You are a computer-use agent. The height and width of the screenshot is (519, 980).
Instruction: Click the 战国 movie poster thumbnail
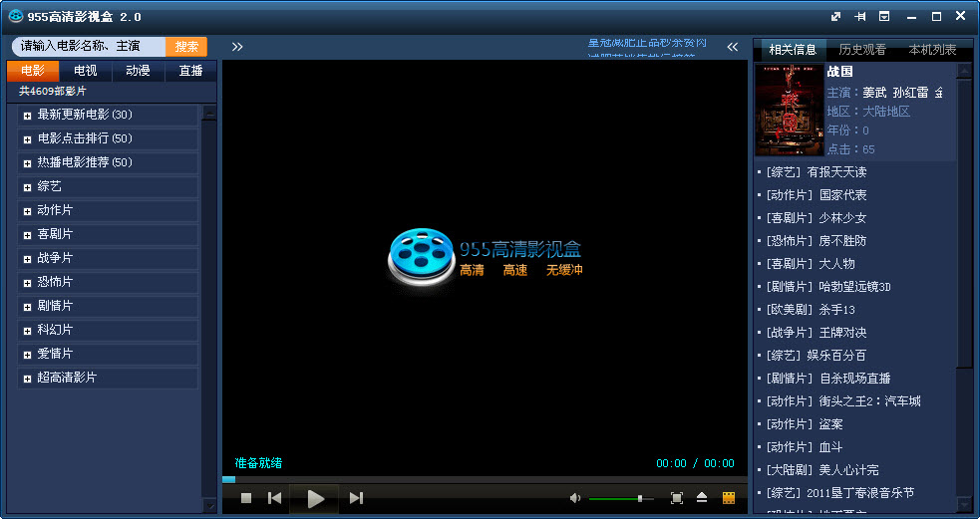(x=790, y=110)
